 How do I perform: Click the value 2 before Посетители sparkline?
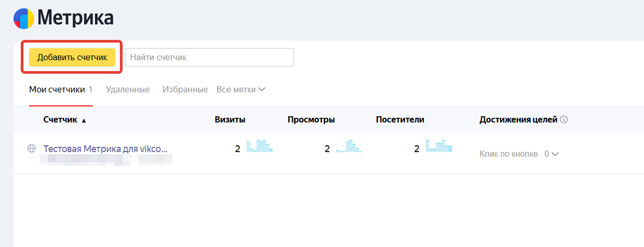click(x=416, y=149)
